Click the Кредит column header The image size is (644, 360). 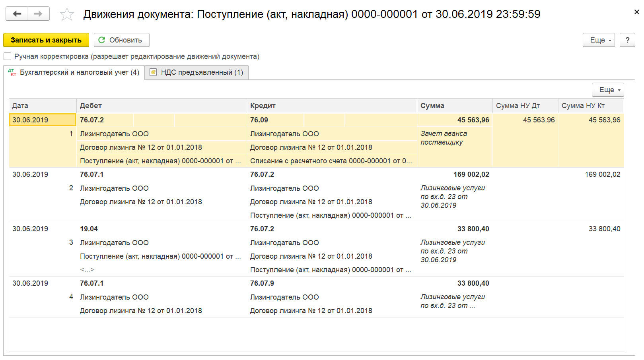click(x=332, y=106)
